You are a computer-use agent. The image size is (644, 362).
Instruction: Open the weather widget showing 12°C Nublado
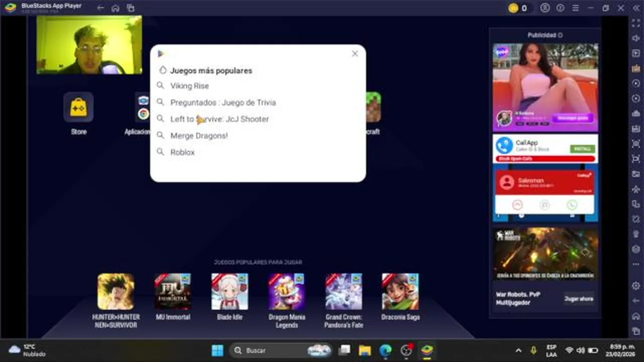28,350
